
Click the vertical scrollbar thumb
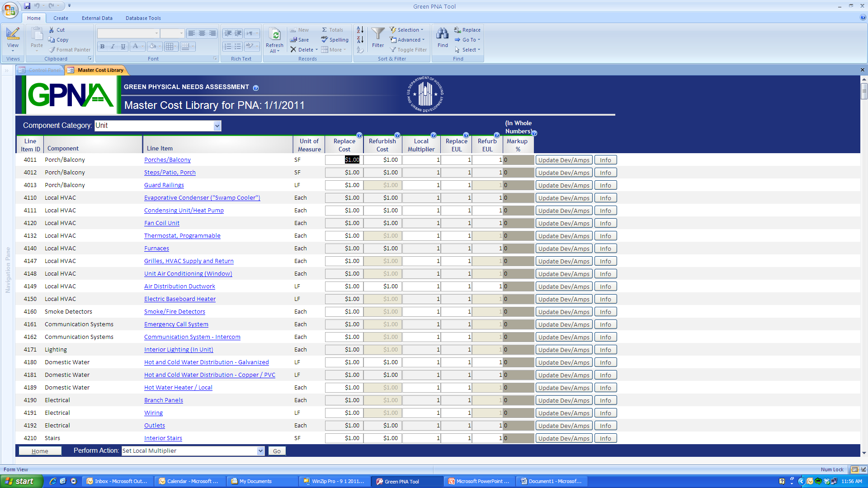(864, 91)
